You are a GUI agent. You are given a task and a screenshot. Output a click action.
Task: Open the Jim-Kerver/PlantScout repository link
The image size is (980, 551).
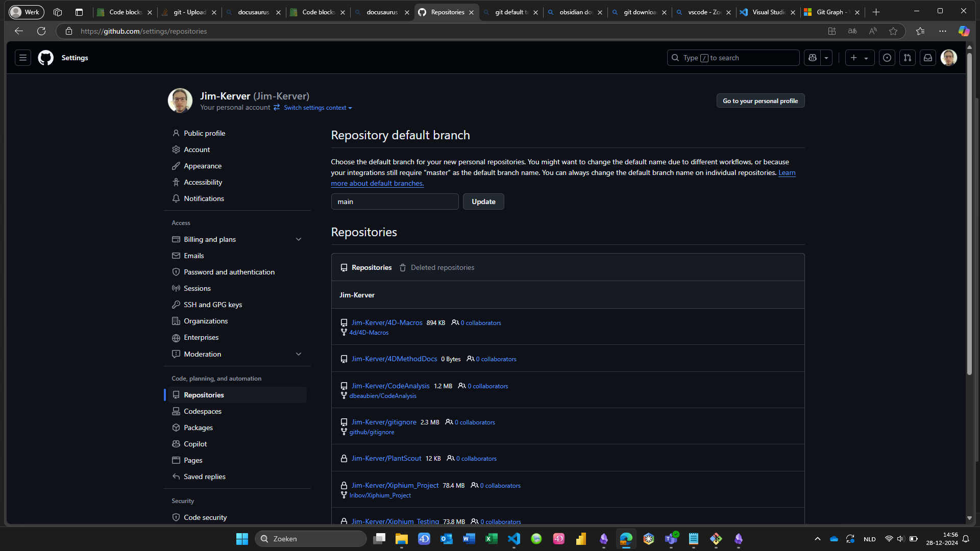386,458
